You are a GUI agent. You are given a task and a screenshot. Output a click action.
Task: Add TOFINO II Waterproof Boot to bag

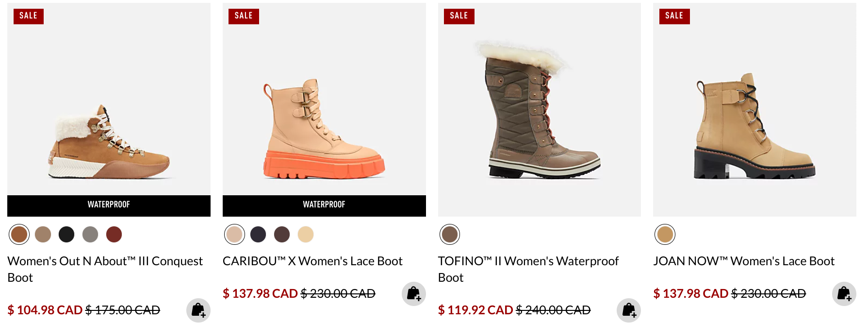[x=629, y=310]
